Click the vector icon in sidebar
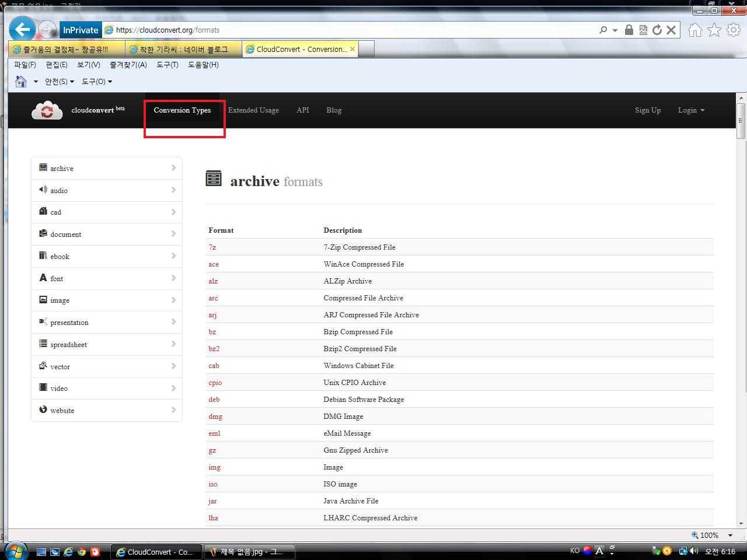747x560 pixels. [43, 366]
